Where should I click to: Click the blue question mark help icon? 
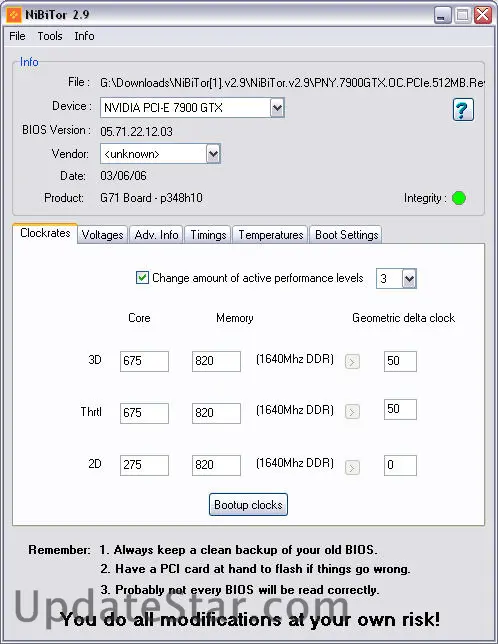(x=463, y=110)
